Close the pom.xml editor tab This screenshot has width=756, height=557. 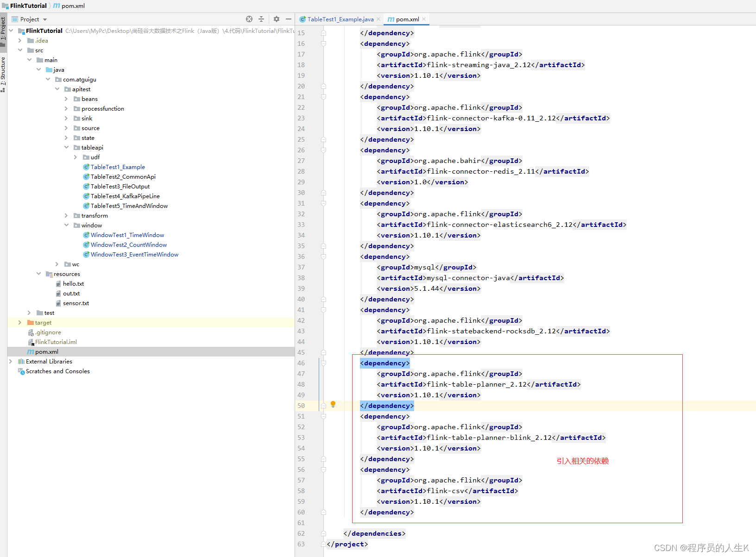click(424, 19)
